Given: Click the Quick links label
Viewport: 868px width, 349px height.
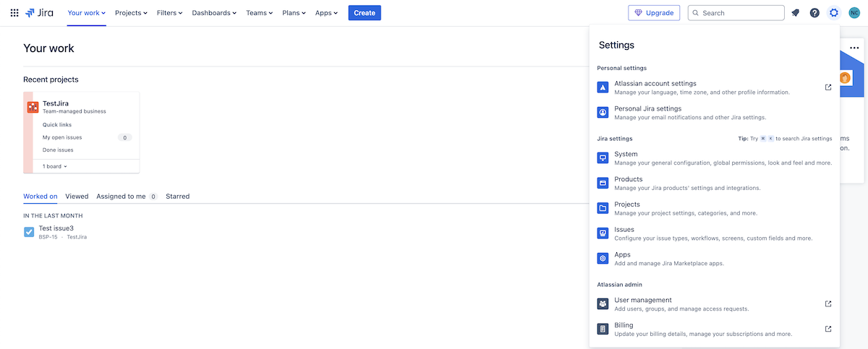Looking at the screenshot, I should (x=57, y=125).
